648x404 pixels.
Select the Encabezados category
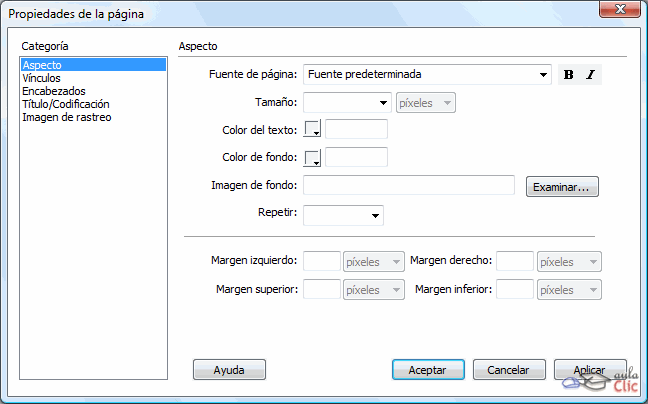[54, 91]
